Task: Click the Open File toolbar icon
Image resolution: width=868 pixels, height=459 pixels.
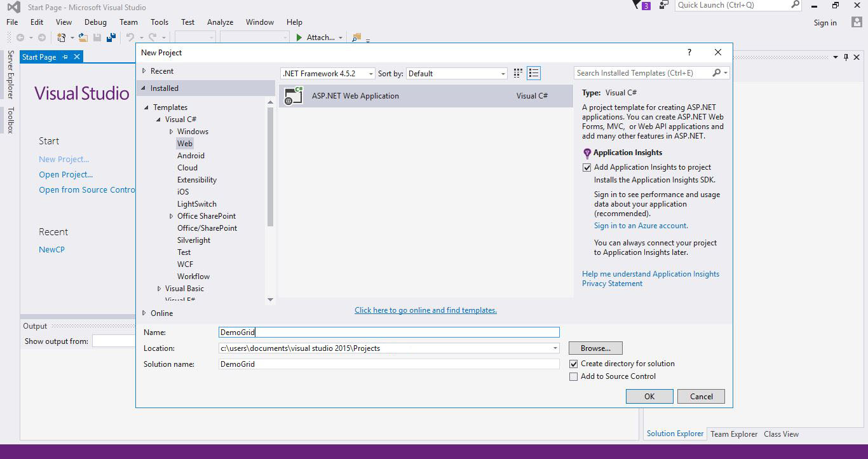Action: pyautogui.click(x=83, y=38)
